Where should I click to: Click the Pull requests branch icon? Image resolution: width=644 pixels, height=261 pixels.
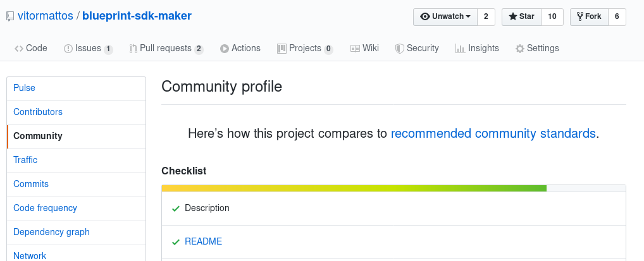[x=133, y=49]
